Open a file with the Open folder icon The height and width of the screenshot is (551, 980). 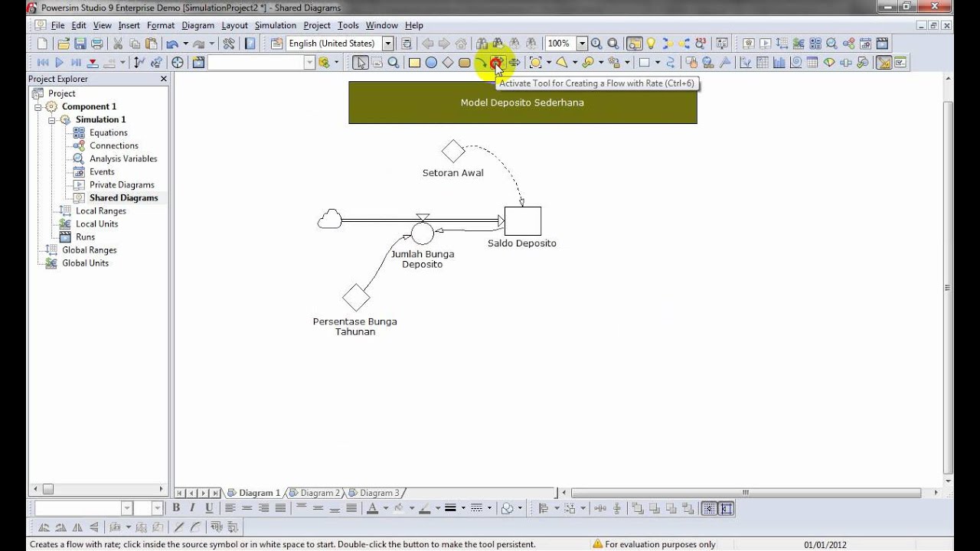click(64, 44)
